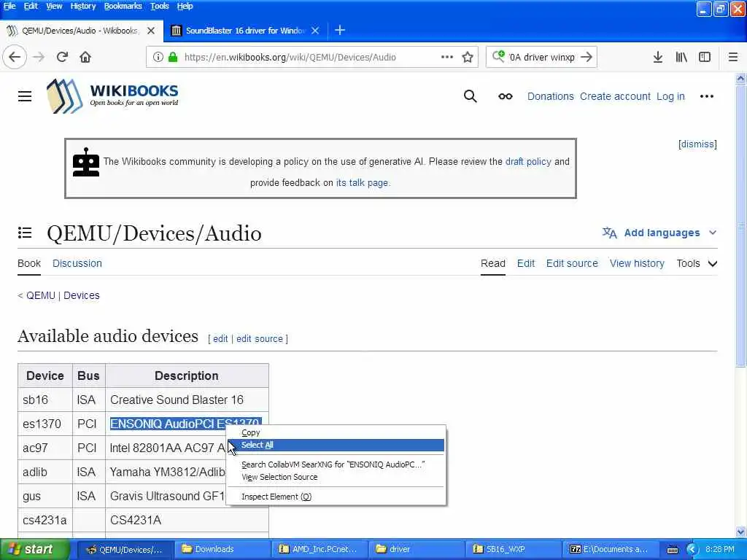Open the downloads arrow in toolbar
The height and width of the screenshot is (560, 747).
(657, 57)
